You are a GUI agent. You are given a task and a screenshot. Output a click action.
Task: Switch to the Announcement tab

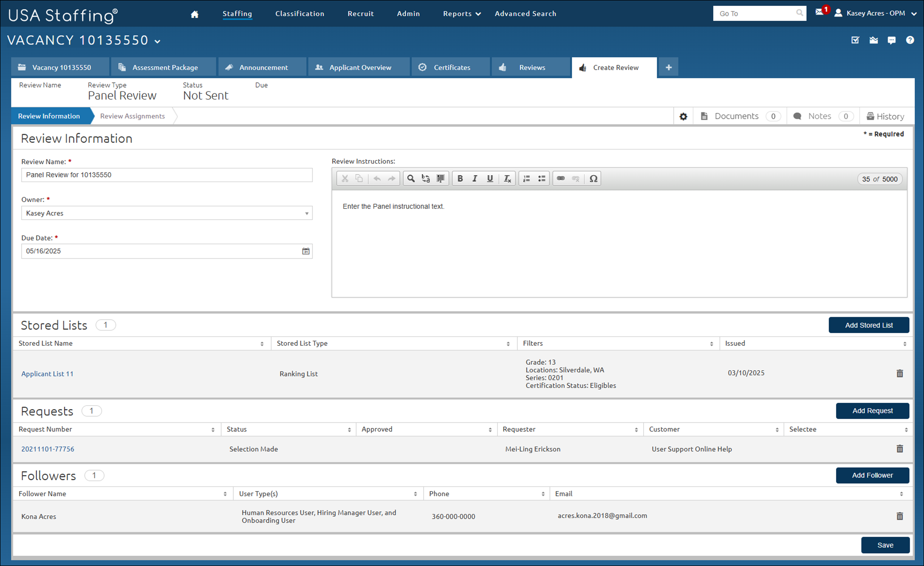(x=262, y=68)
